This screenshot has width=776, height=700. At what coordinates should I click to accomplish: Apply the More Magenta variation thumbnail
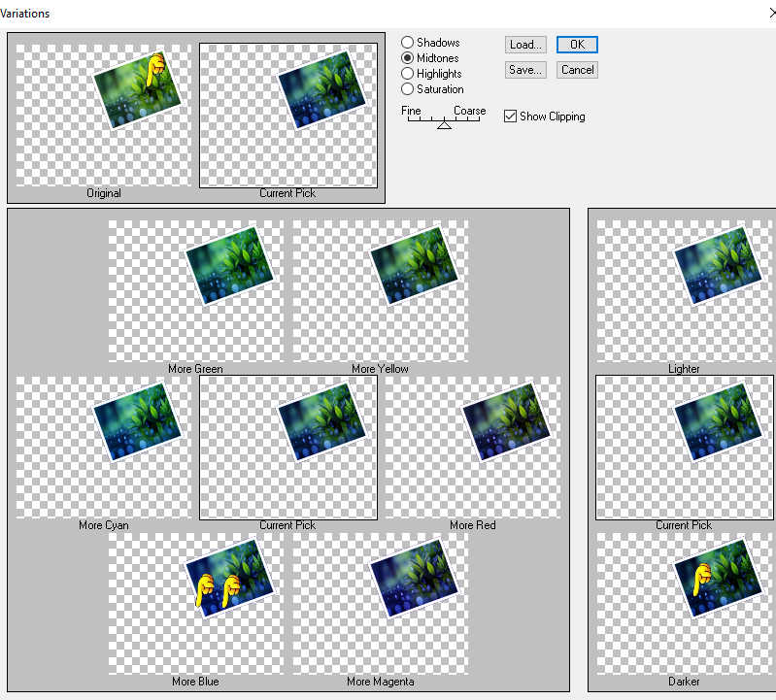380,604
